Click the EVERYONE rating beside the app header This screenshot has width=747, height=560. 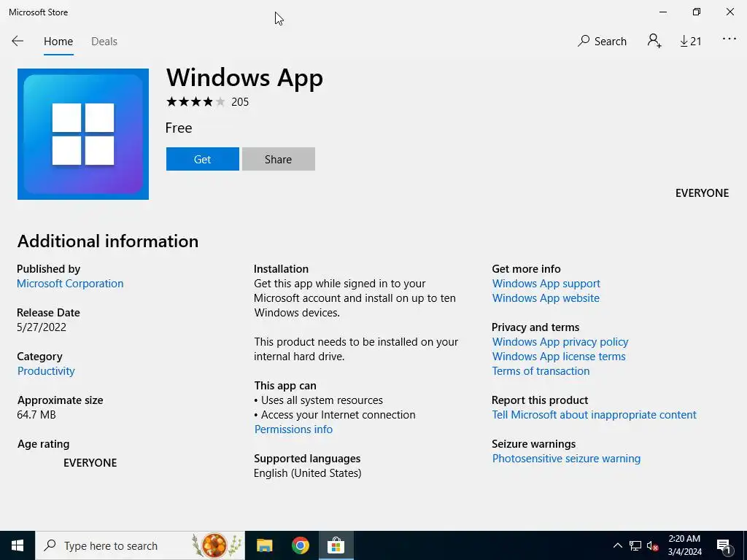click(x=703, y=192)
